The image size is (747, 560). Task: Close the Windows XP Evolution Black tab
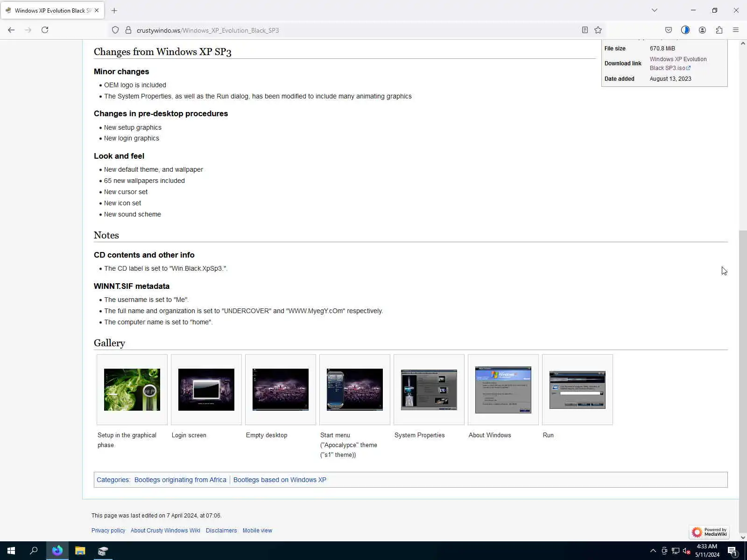click(97, 10)
